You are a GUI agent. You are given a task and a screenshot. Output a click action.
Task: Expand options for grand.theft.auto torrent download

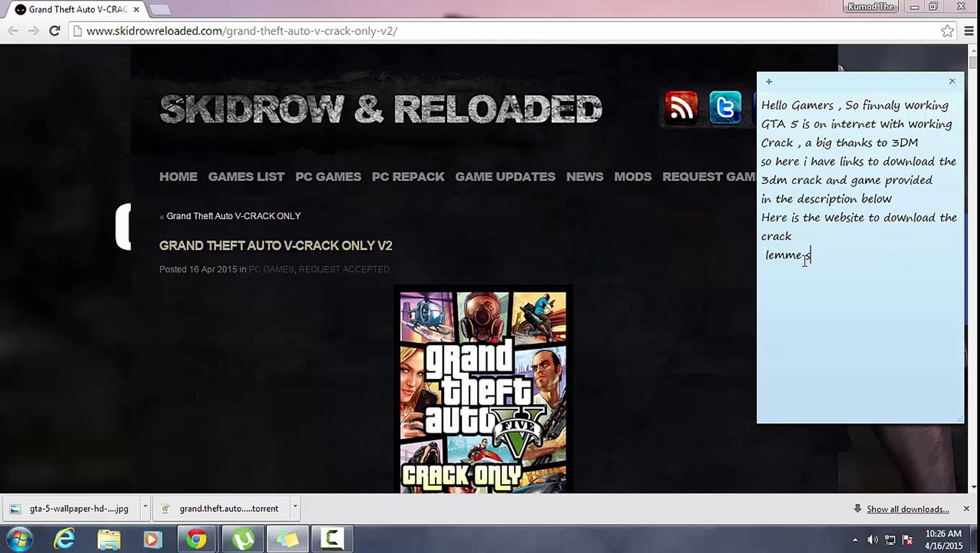click(x=295, y=508)
